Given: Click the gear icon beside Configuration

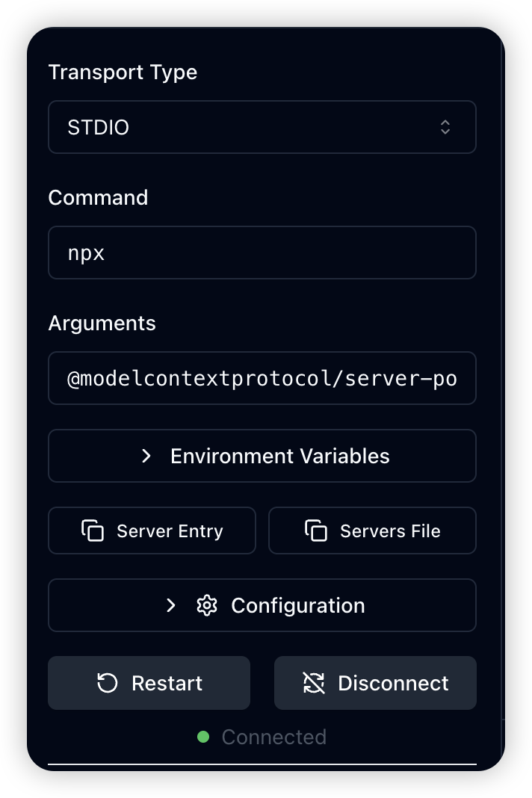Looking at the screenshot, I should [x=207, y=606].
